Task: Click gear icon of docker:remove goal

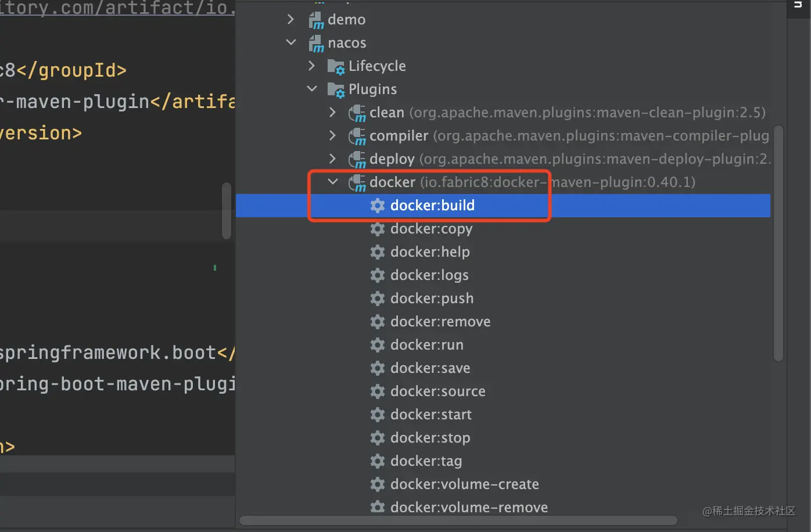Action: point(378,321)
